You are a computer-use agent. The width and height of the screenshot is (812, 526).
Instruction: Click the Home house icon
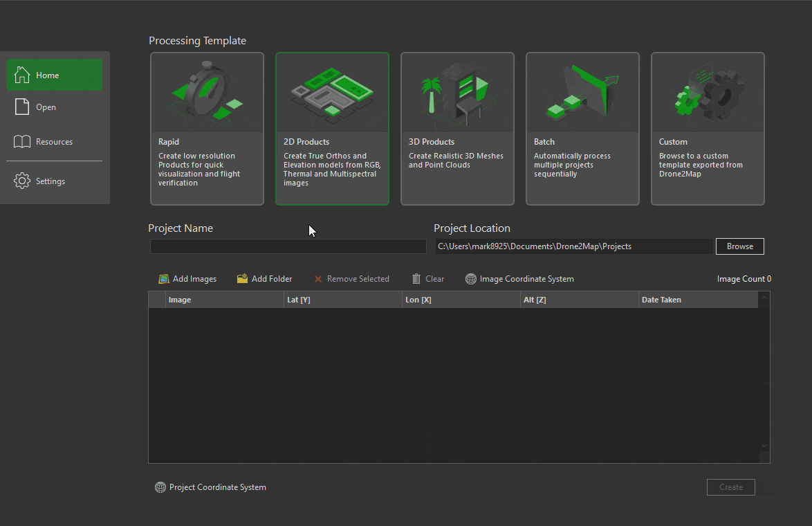(22, 75)
